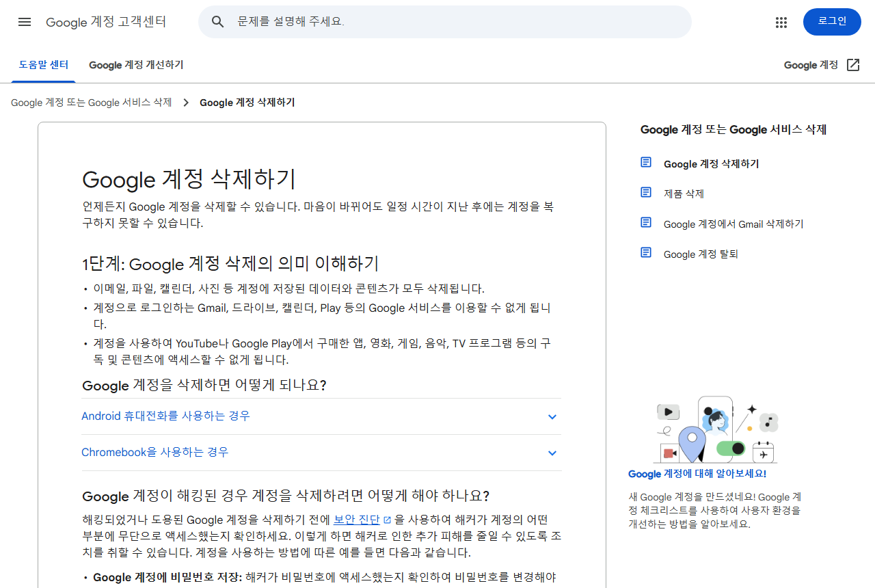Image resolution: width=875 pixels, height=588 pixels.
Task: Expand the Chromebook을 사용하는 경우 chevron
Action: (552, 453)
